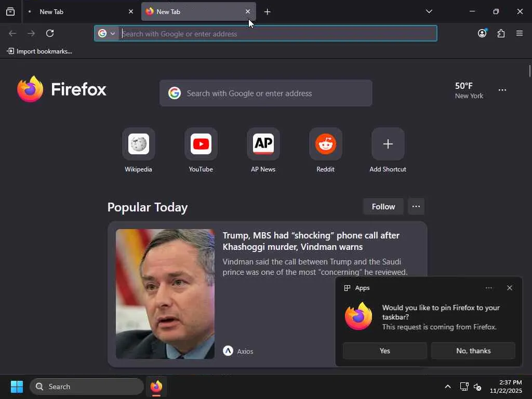The width and height of the screenshot is (532, 399).
Task: Expand the list all tabs chevron
Action: 429,11
